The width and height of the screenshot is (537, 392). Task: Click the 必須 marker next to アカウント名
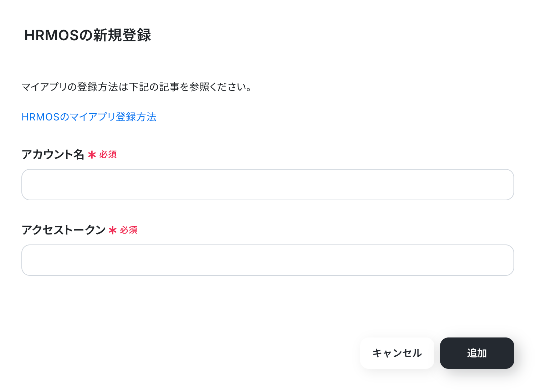(108, 155)
